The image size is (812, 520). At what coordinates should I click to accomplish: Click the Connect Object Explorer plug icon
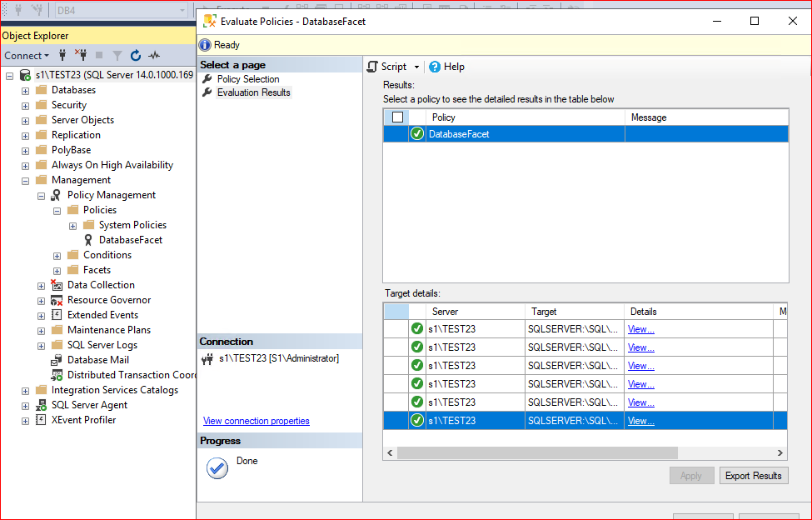pos(62,55)
